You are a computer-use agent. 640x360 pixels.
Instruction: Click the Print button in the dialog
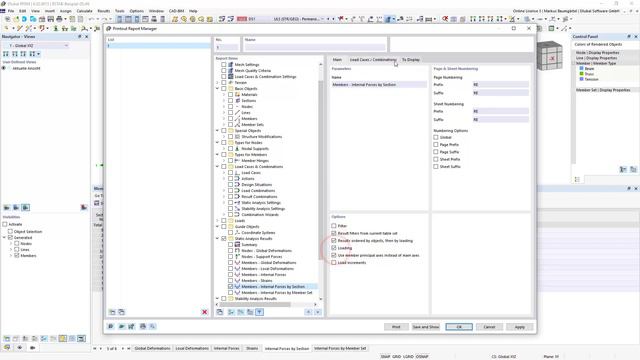click(x=396, y=327)
